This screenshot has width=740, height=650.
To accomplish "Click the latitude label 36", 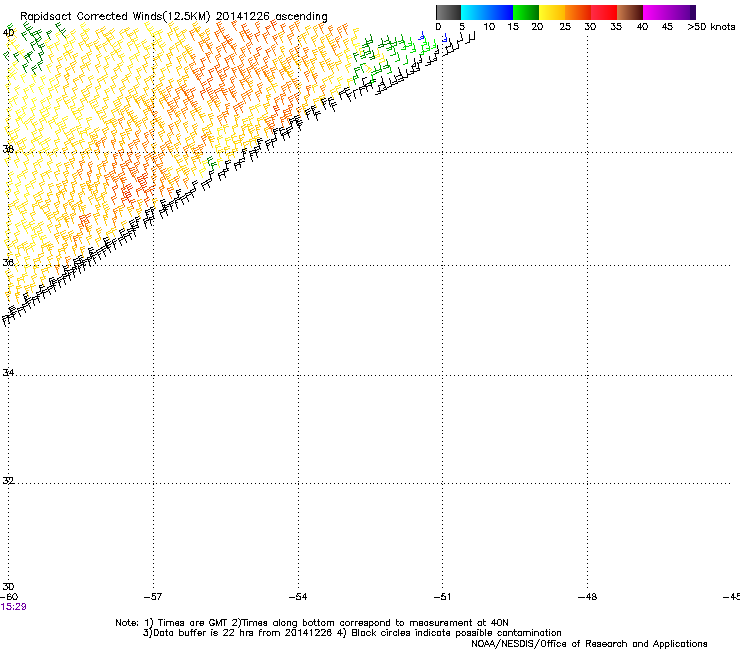I will [8, 262].
